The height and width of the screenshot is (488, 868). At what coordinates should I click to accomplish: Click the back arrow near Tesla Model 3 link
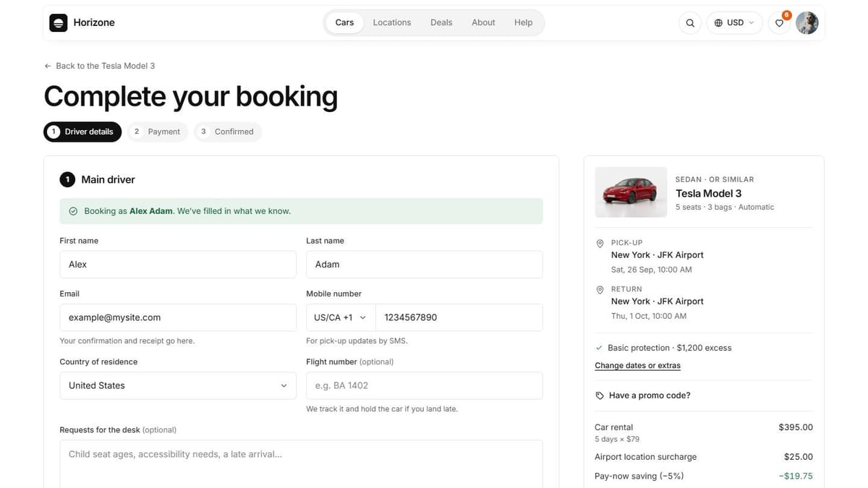(x=48, y=66)
